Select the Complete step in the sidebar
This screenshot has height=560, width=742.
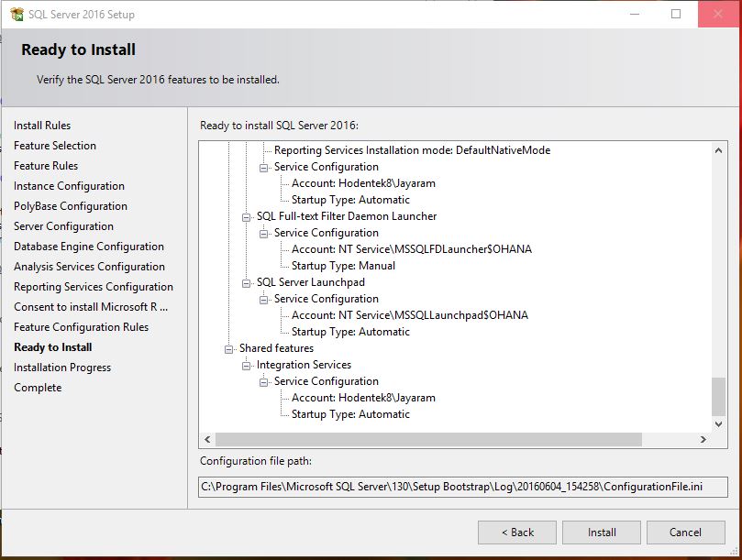tap(38, 387)
